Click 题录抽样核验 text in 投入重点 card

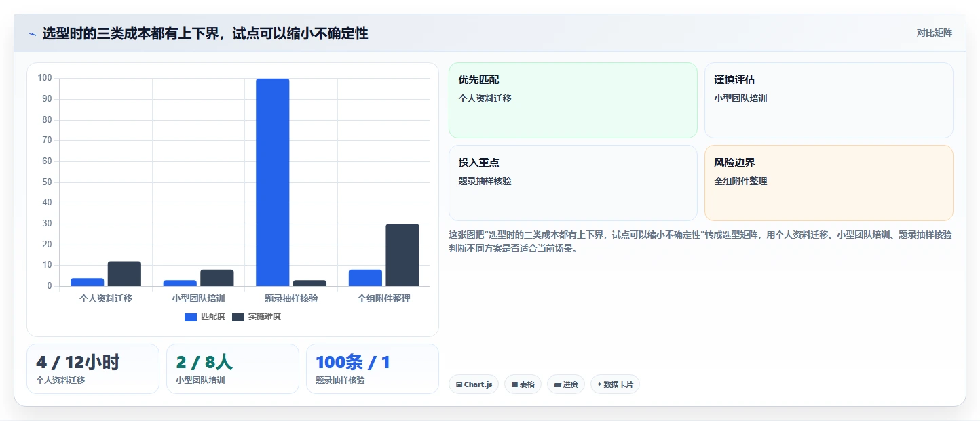tap(485, 181)
